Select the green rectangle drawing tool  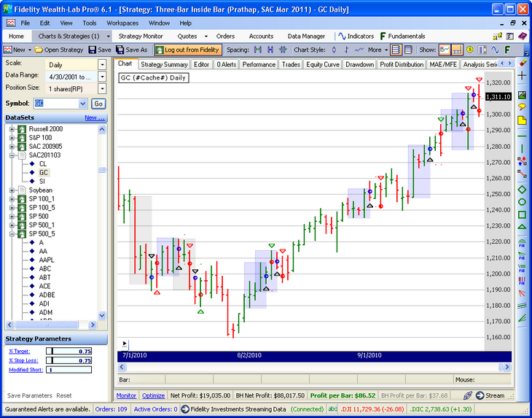[522, 214]
